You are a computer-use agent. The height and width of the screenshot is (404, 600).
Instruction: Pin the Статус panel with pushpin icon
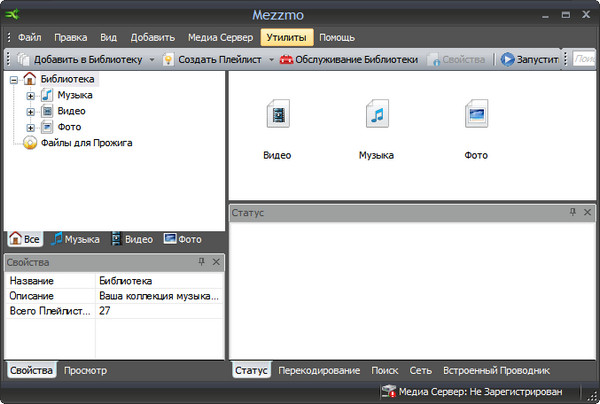click(573, 213)
